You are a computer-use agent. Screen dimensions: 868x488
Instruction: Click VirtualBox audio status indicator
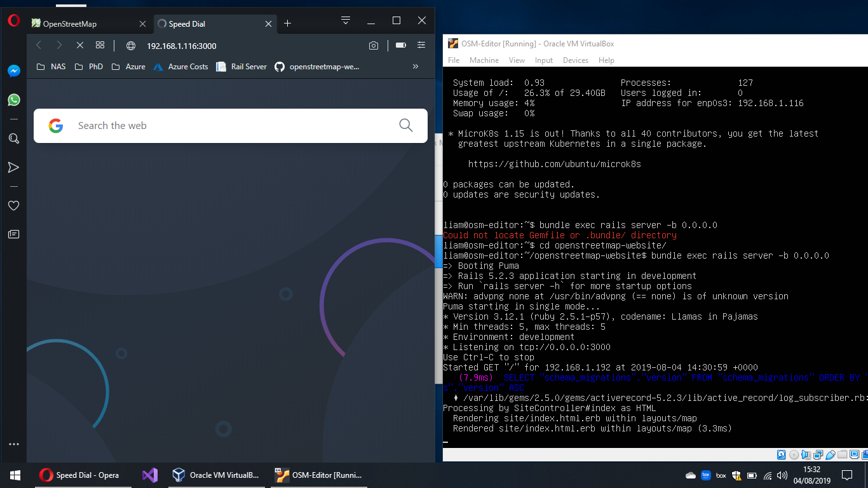[806, 454]
